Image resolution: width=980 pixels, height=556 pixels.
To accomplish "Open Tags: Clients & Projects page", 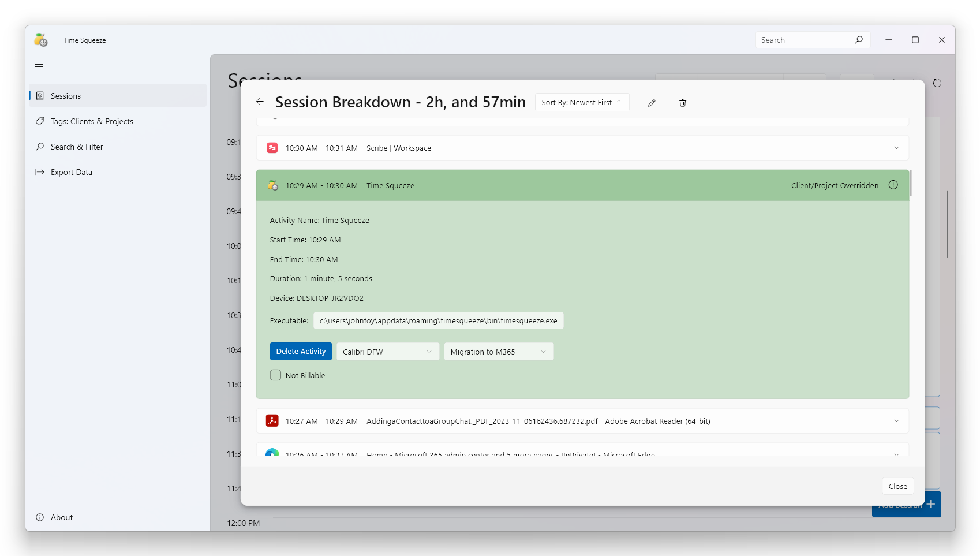I will tap(118, 121).
